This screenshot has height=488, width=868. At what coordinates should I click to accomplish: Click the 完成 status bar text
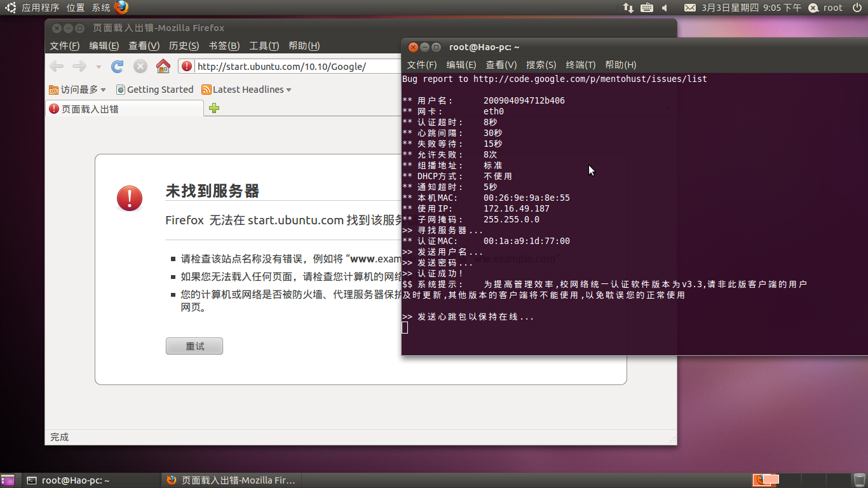pyautogui.click(x=60, y=437)
